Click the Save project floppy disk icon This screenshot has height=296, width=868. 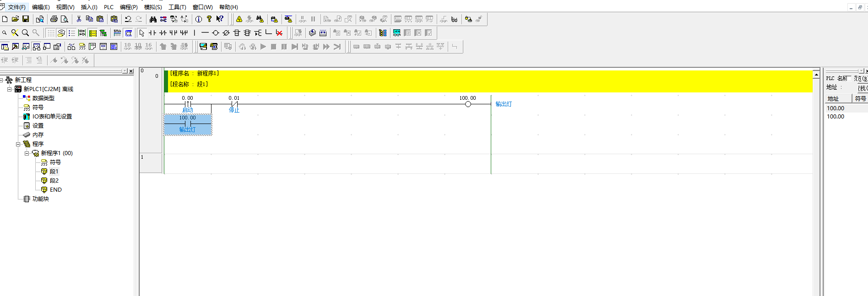pyautogui.click(x=26, y=19)
